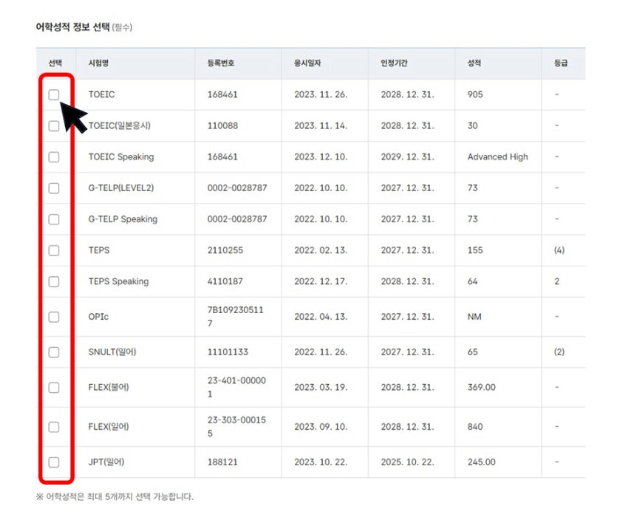The height and width of the screenshot is (514, 618).
Task: Select test date 2022. 12. 17.
Action: point(321,281)
